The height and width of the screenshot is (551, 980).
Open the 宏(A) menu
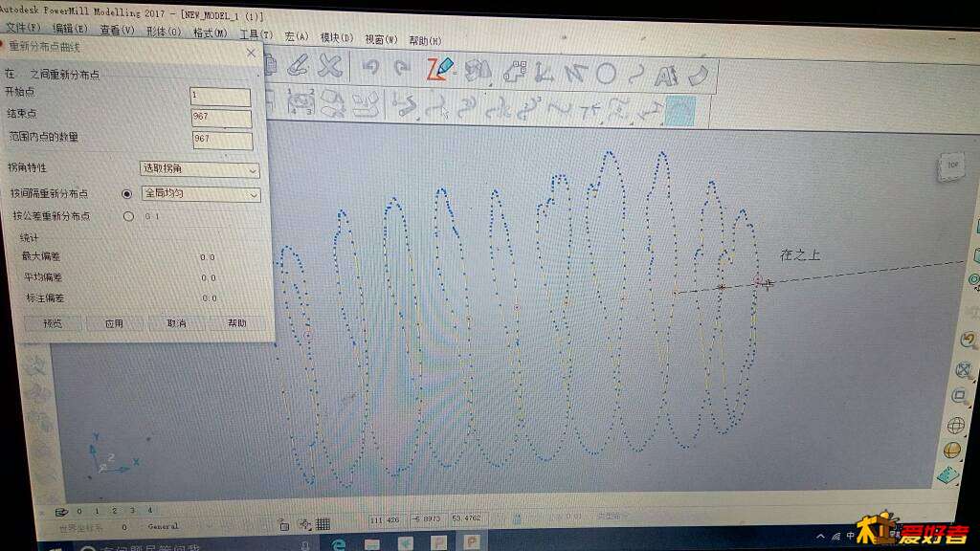click(297, 37)
